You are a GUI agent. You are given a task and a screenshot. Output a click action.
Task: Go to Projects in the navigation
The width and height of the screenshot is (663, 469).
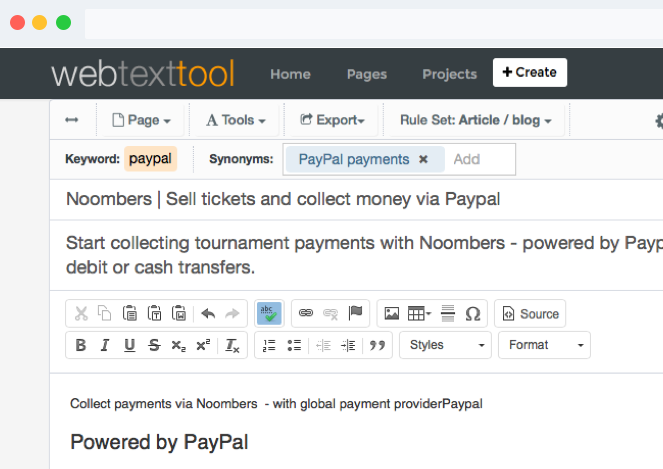(x=449, y=74)
